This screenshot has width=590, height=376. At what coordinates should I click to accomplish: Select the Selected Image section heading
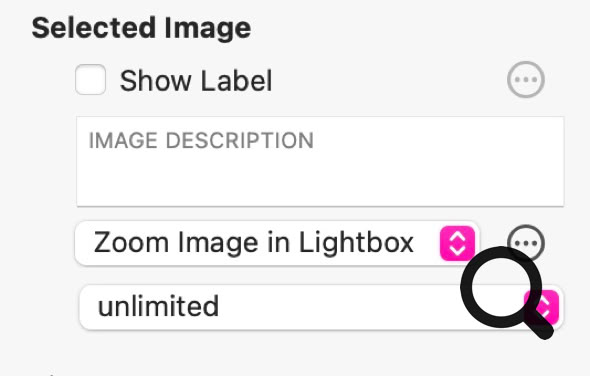point(141,28)
